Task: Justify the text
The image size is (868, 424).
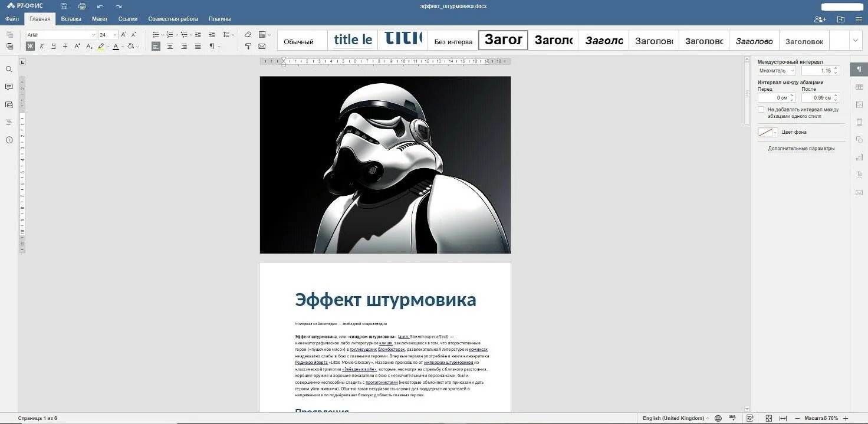Action: 198,46
